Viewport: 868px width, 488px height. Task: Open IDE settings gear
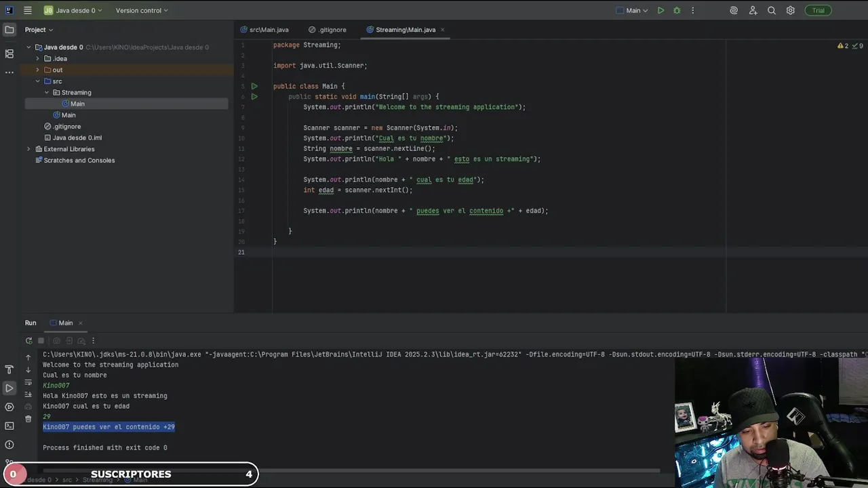click(791, 10)
